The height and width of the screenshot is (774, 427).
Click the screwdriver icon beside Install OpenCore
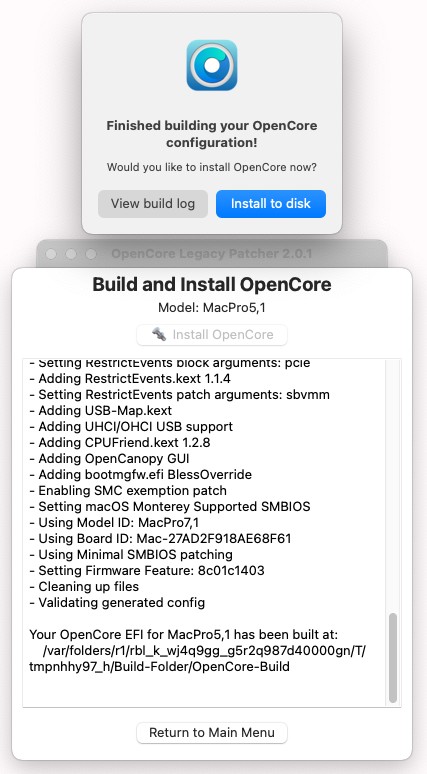pos(158,334)
